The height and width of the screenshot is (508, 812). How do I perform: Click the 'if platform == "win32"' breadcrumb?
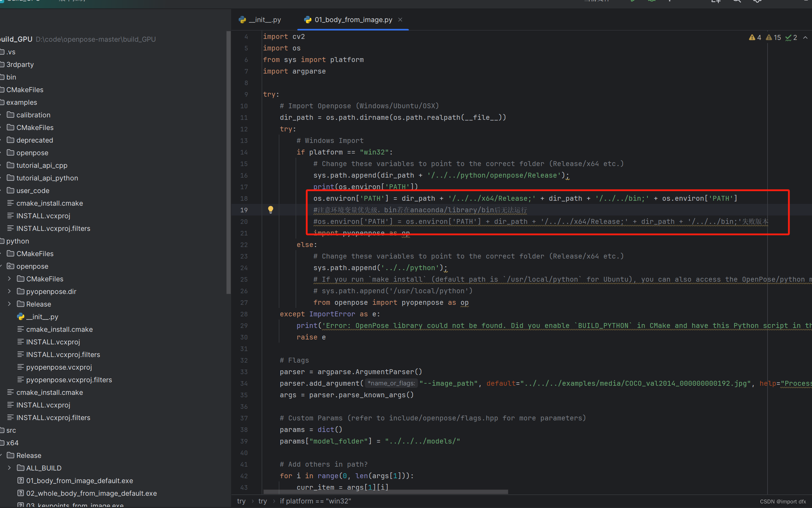click(x=315, y=501)
